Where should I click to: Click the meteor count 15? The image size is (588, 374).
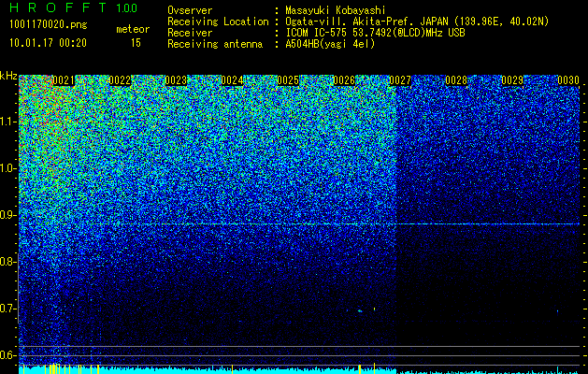click(x=136, y=43)
